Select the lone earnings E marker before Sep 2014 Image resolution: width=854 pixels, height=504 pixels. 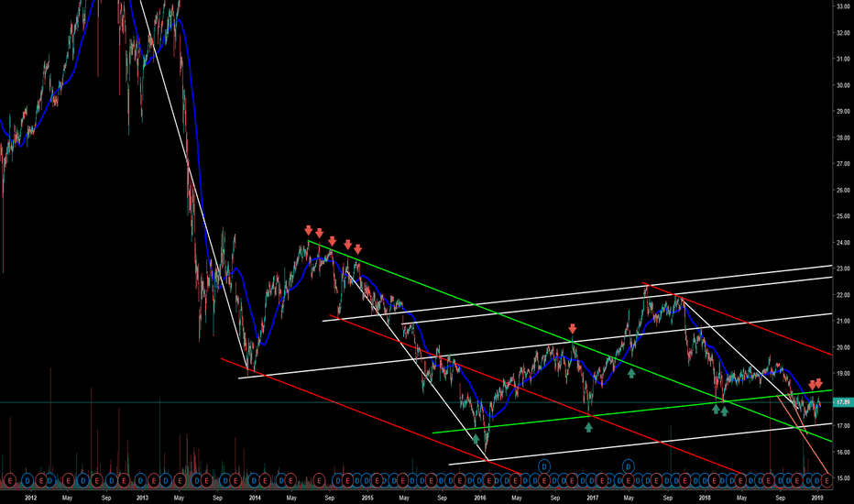(320, 480)
